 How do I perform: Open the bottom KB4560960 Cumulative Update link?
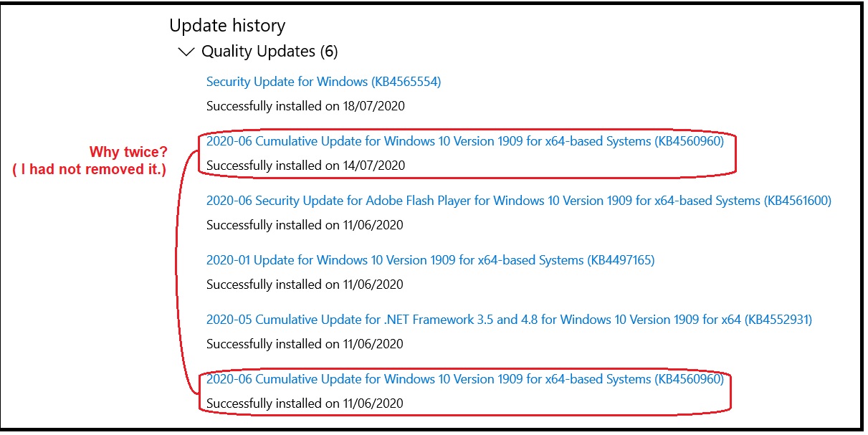click(x=464, y=379)
